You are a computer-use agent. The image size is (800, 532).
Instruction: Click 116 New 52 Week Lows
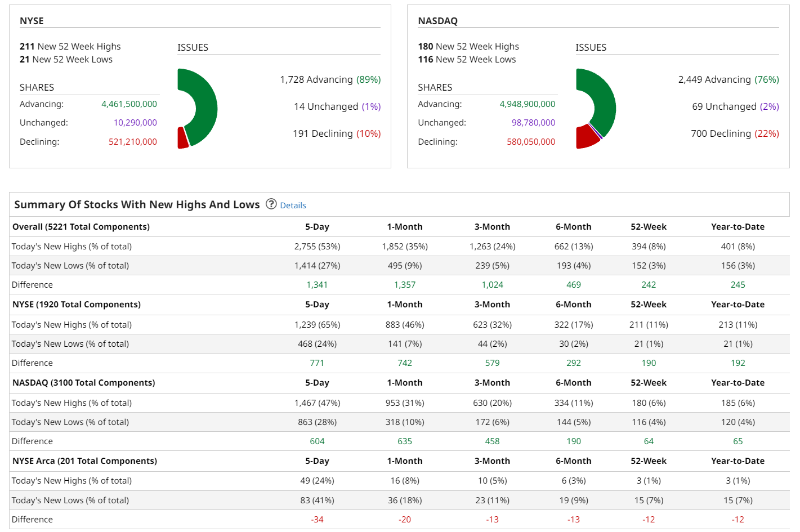[467, 59]
